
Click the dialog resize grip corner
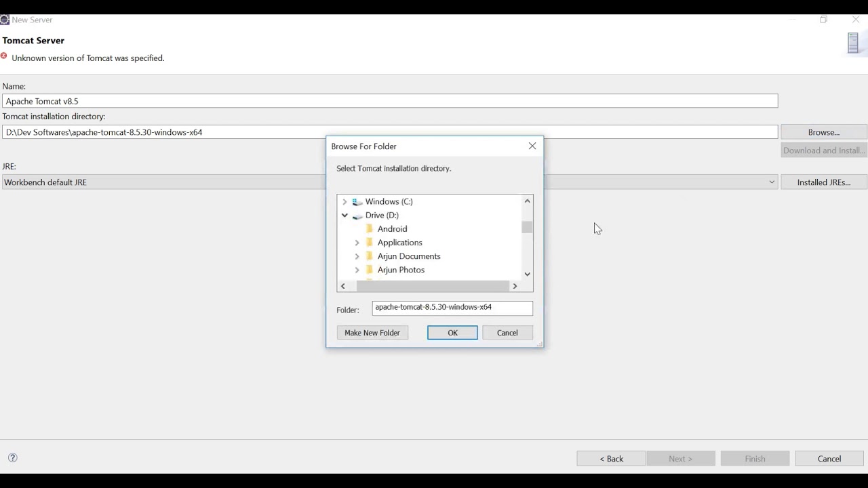tap(539, 344)
